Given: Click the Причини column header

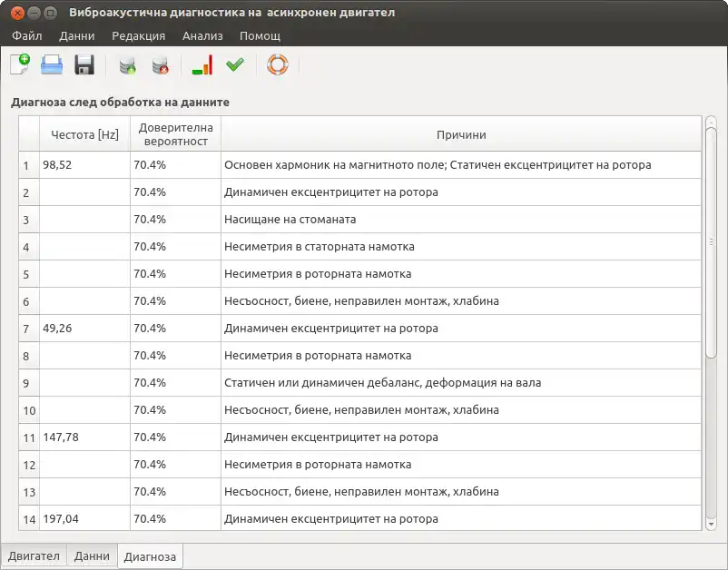Looking at the screenshot, I should 461,134.
